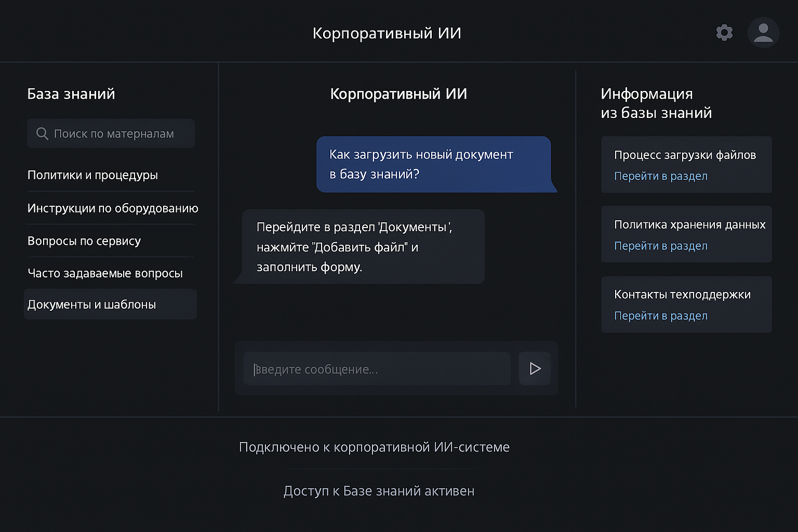
Task: Click the user question message bubble
Action: [433, 164]
